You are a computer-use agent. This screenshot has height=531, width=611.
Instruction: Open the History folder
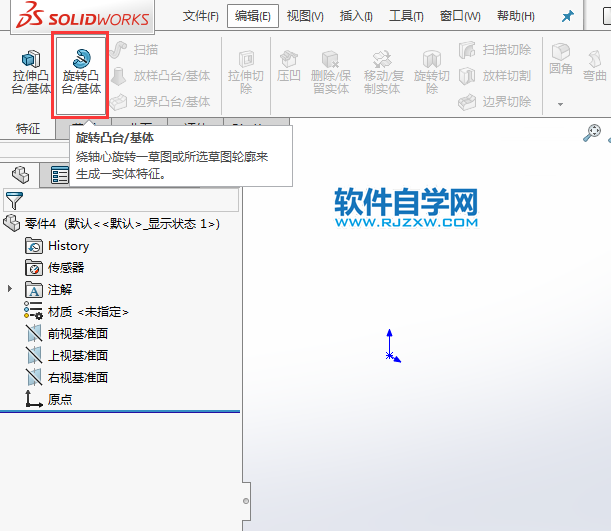tap(57, 246)
